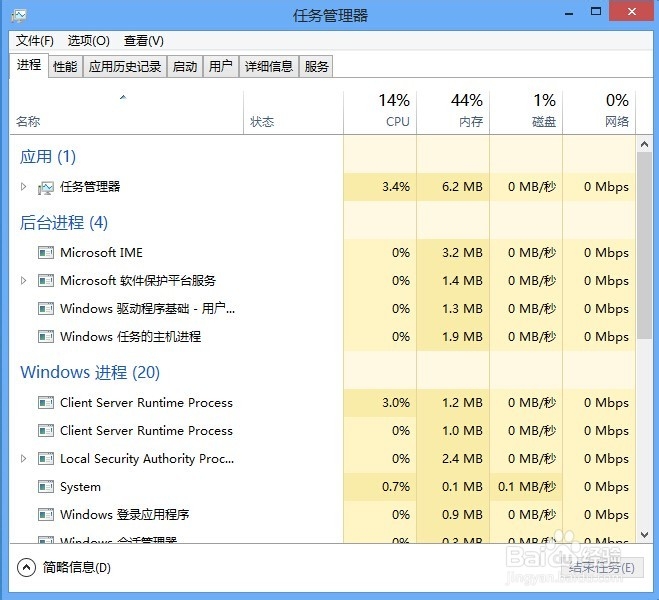Switch to the 应用历史记录 tab
Image resolution: width=659 pixels, height=600 pixels.
[x=125, y=66]
